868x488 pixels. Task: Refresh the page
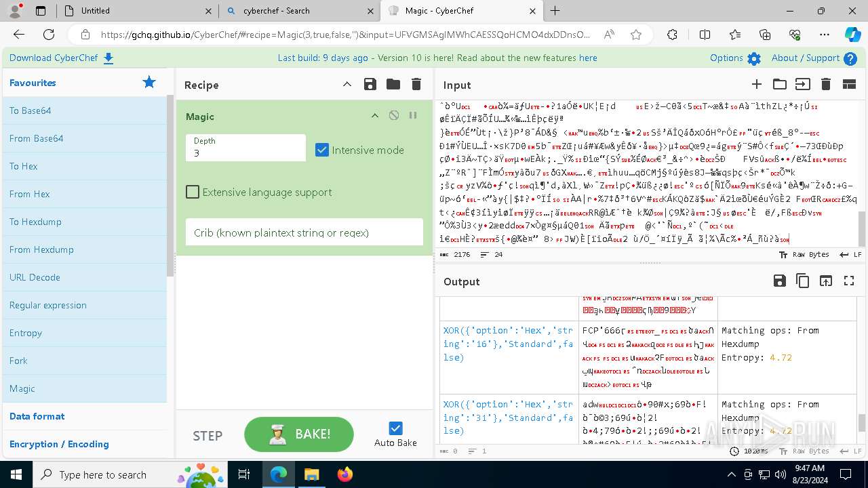49,35
